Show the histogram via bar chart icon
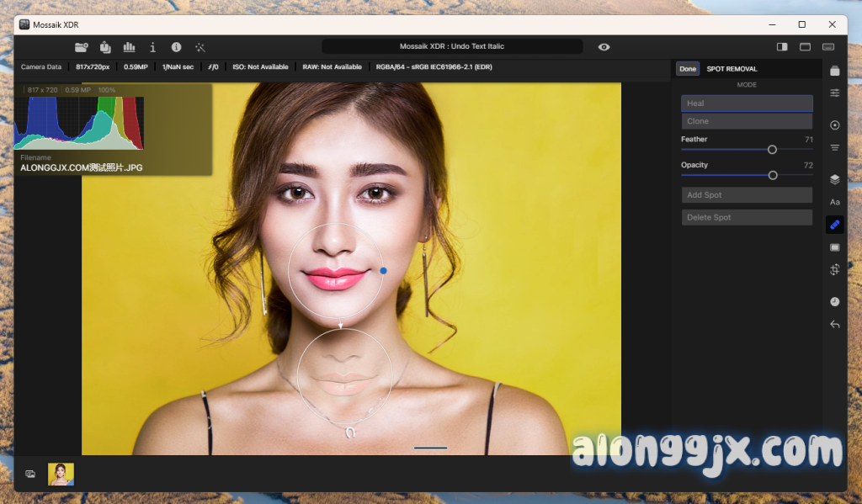Image resolution: width=862 pixels, height=504 pixels. pos(129,47)
